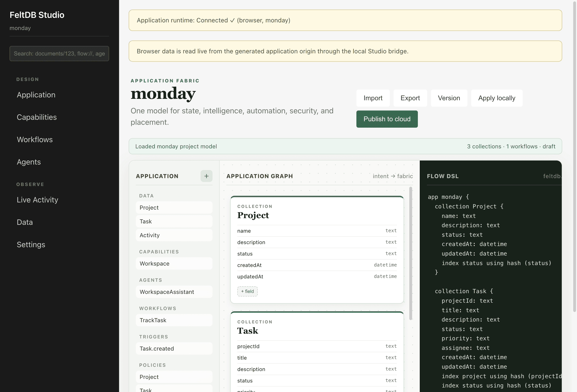The width and height of the screenshot is (577, 392).
Task: Select the WorkspaceAssistant agent item
Action: tap(174, 292)
